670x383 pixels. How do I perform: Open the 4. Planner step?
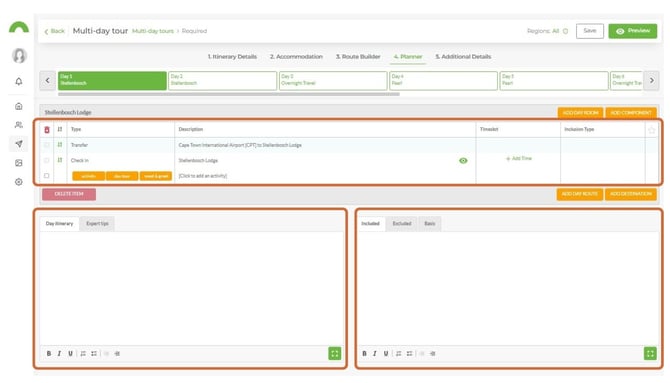tap(408, 56)
